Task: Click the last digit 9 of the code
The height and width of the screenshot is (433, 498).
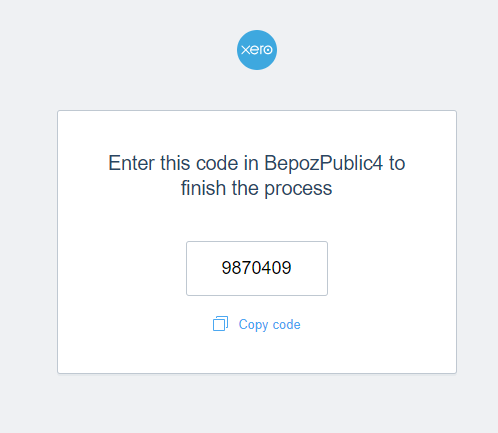Action: [287, 268]
